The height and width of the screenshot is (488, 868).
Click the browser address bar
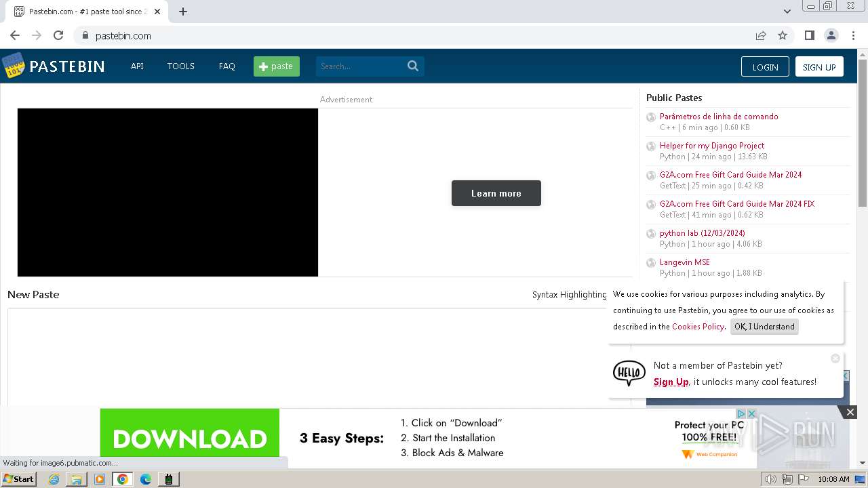coord(414,35)
